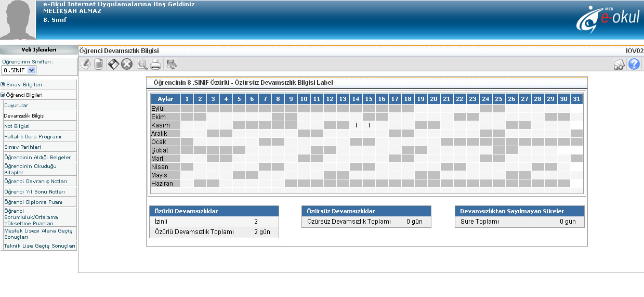Click the delete trash can icon
This screenshot has height=297, width=644.
[99, 64]
